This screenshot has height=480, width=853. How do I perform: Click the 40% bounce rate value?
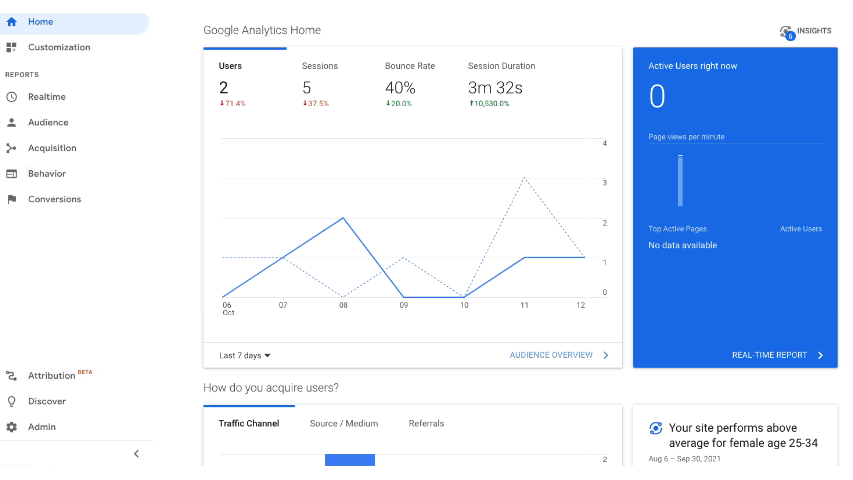tap(400, 88)
